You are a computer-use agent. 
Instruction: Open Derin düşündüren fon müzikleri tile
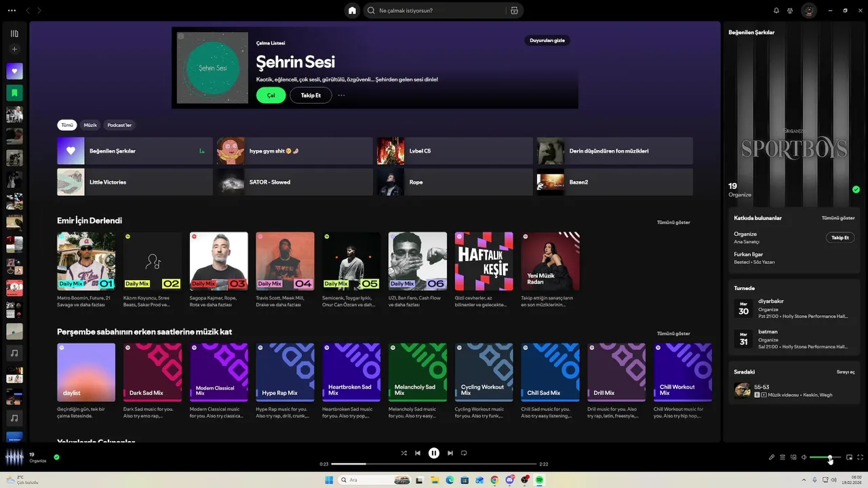(x=615, y=151)
